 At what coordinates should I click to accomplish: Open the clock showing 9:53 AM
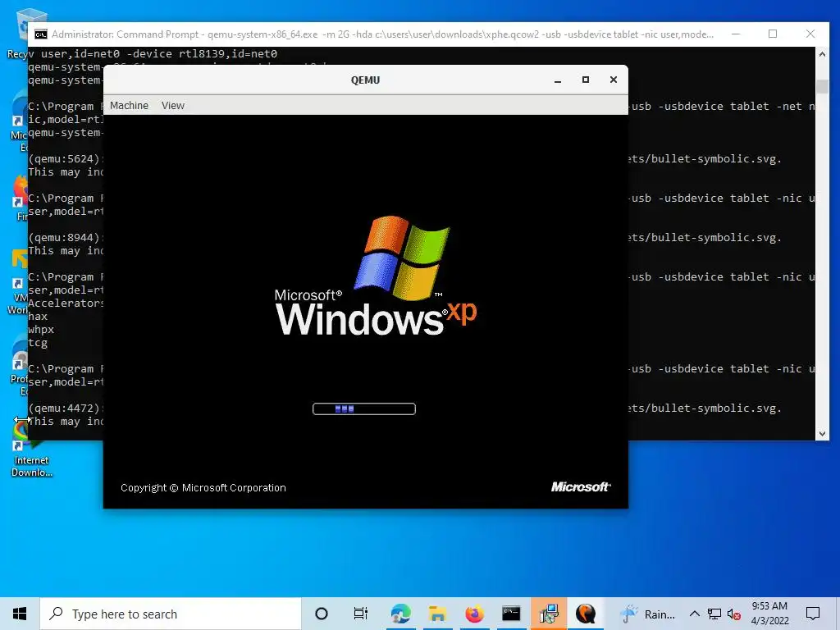point(769,614)
